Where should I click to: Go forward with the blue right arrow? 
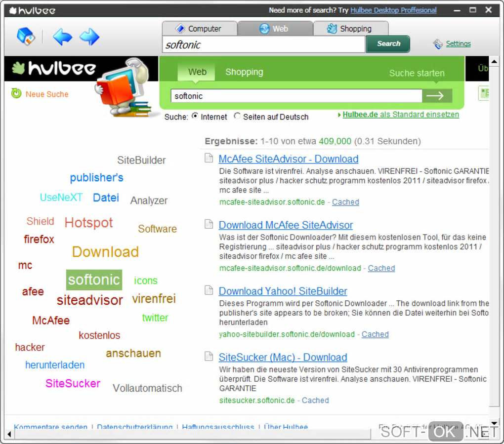click(x=89, y=37)
